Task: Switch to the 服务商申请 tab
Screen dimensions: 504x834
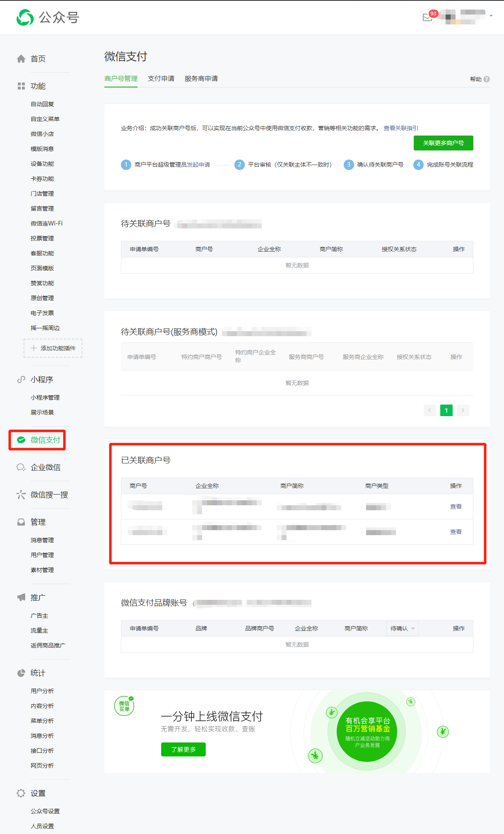Action: [x=201, y=79]
